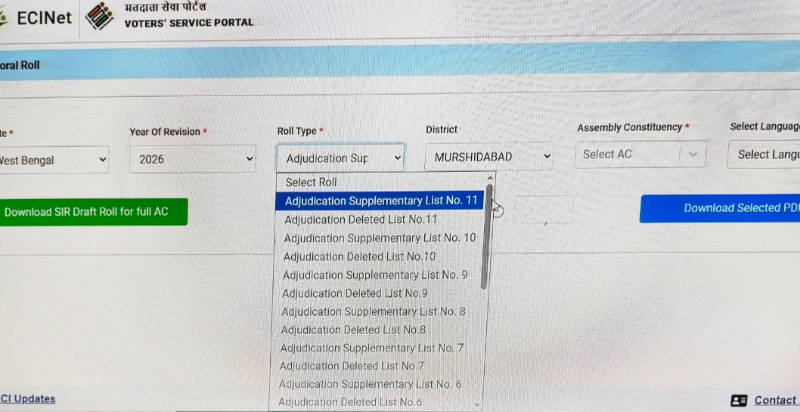Pick Adjudication Supplementary List No. 10
The height and width of the screenshot is (412, 800).
pos(379,238)
